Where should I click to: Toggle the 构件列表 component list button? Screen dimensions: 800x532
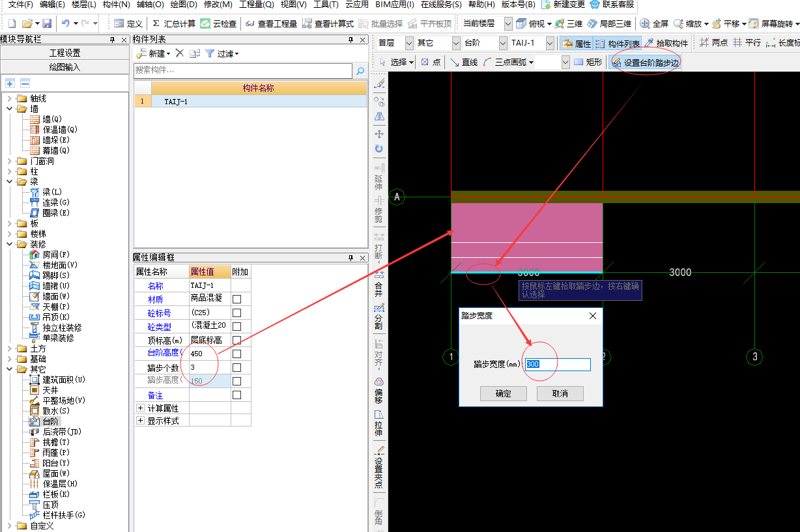617,44
